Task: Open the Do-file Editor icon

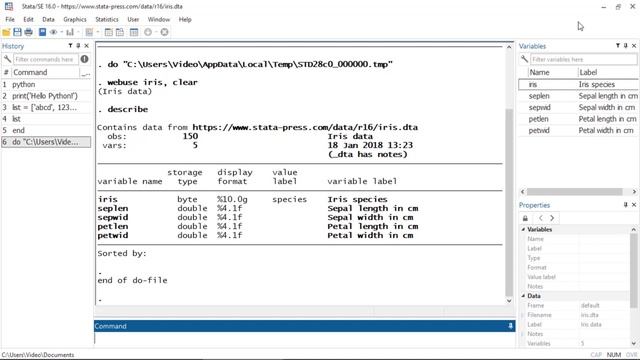Action: [x=89, y=32]
